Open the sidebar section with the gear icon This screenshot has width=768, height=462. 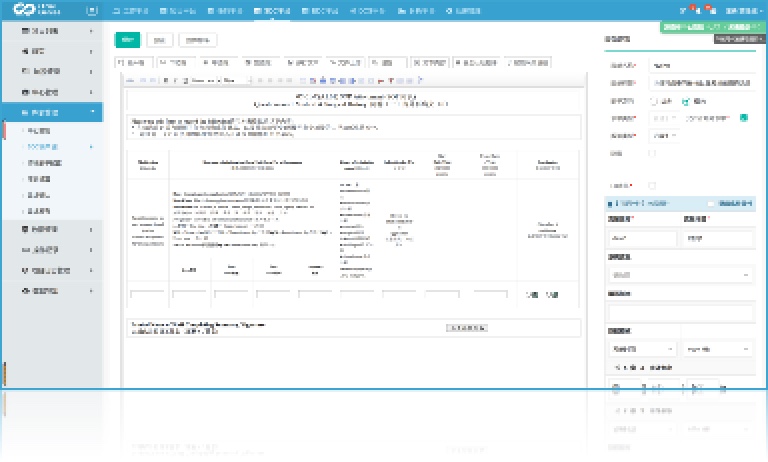coord(52,291)
